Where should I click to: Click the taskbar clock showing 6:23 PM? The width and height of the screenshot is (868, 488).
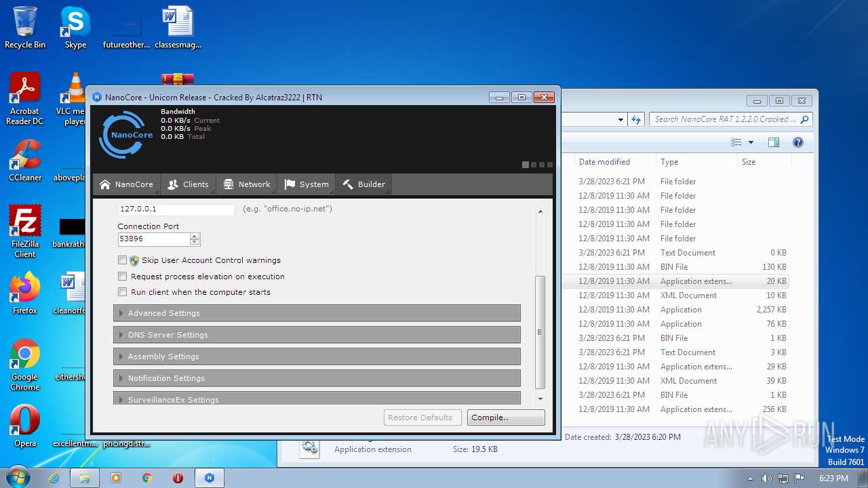pos(833,479)
